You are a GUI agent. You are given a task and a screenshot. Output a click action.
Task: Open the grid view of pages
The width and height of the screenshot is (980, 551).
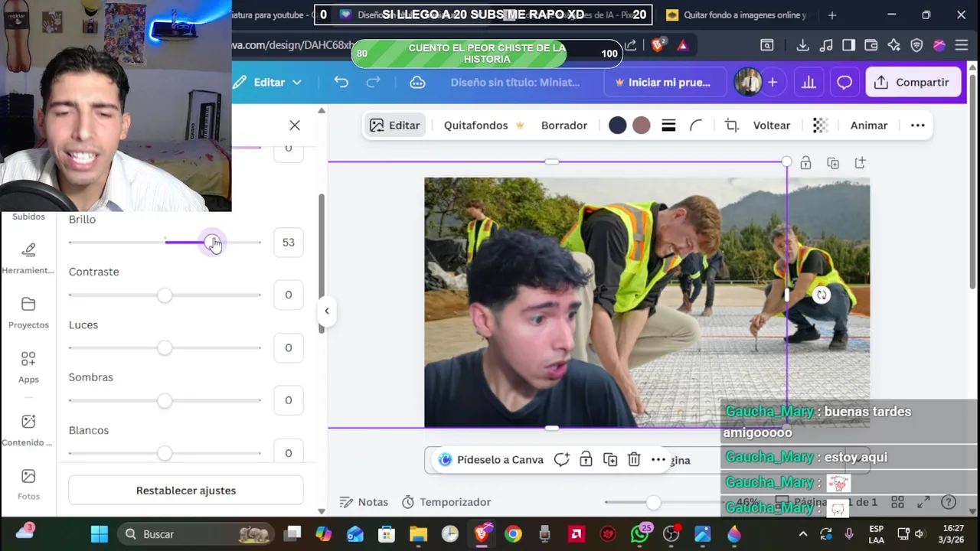[897, 502]
